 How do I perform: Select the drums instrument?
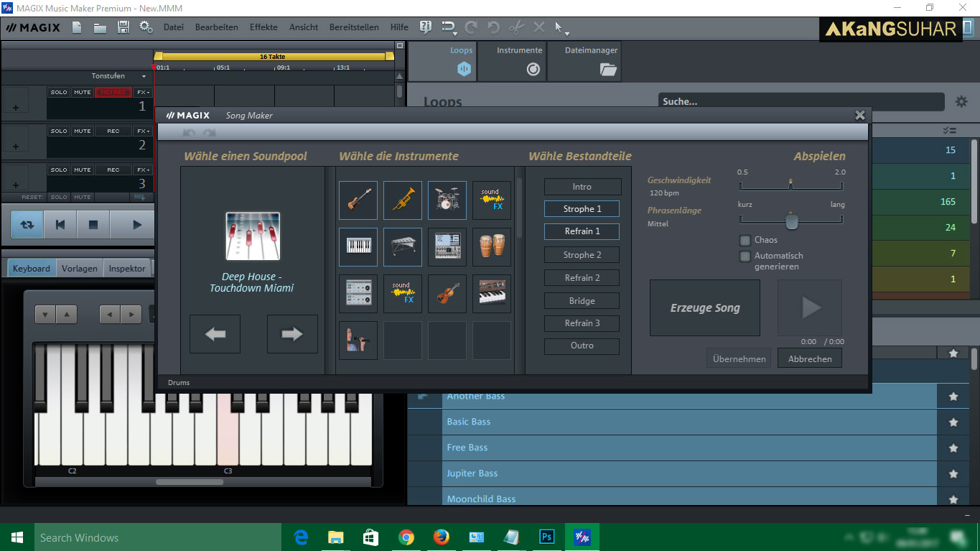[447, 200]
